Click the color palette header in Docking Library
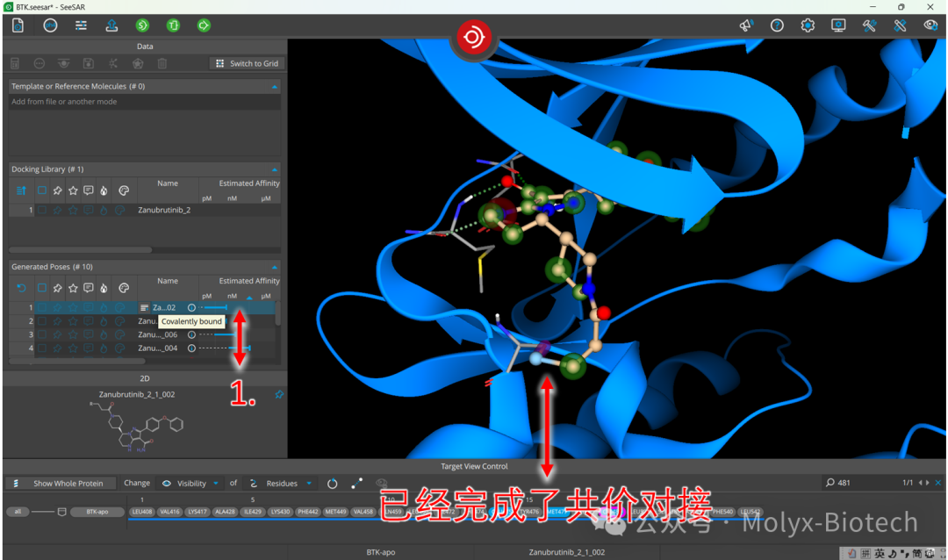 pos(124,190)
